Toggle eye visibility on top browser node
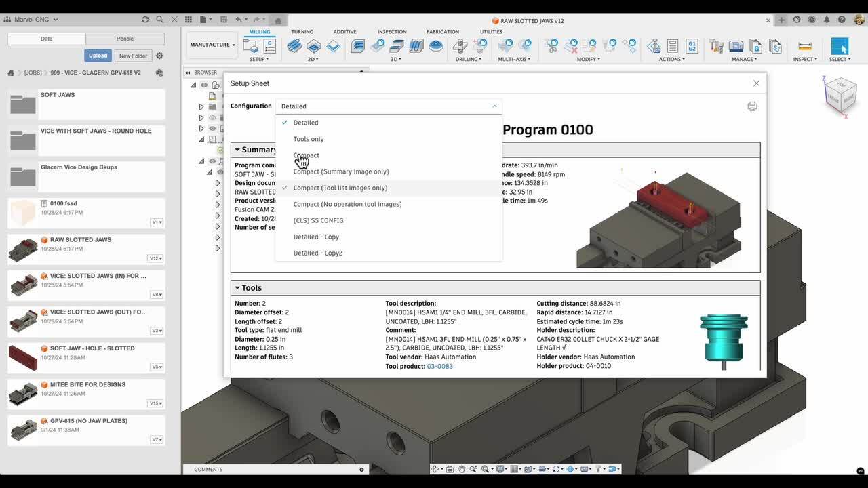This screenshot has height=488, width=868. click(x=203, y=85)
